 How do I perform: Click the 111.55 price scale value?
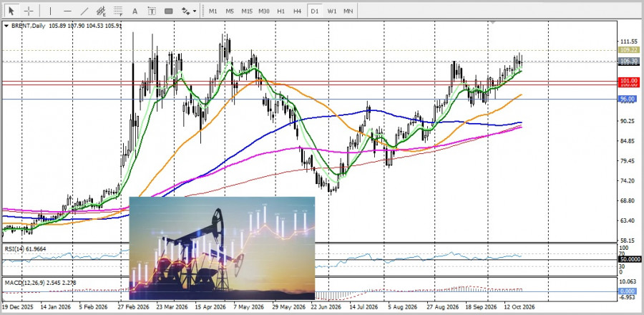(x=629, y=42)
